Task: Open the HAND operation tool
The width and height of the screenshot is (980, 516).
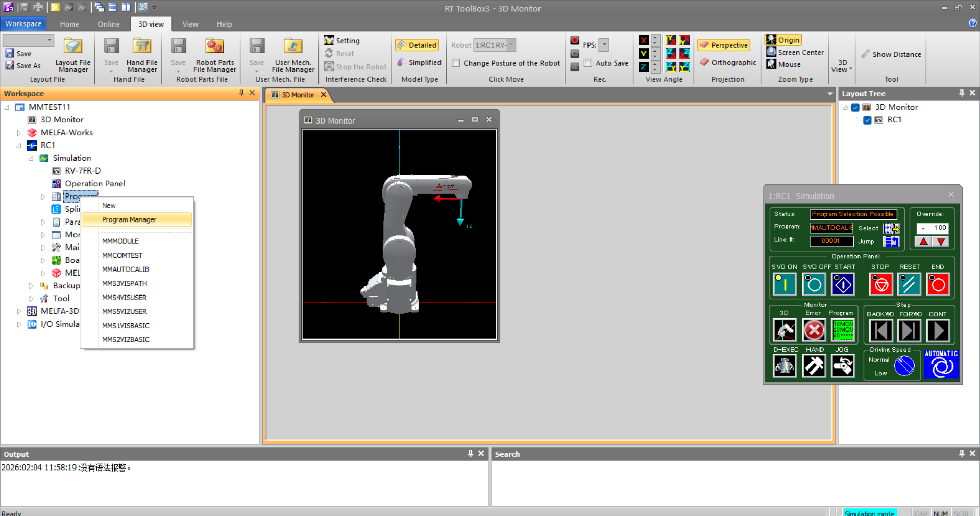Action: click(x=814, y=365)
